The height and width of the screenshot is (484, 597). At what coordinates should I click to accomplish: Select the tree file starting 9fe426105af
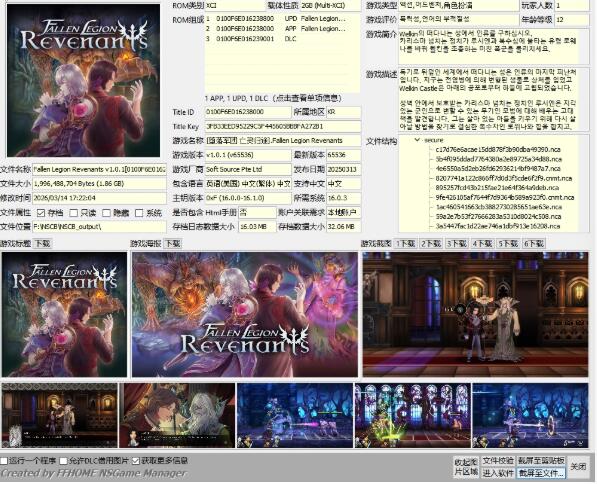(x=505, y=197)
